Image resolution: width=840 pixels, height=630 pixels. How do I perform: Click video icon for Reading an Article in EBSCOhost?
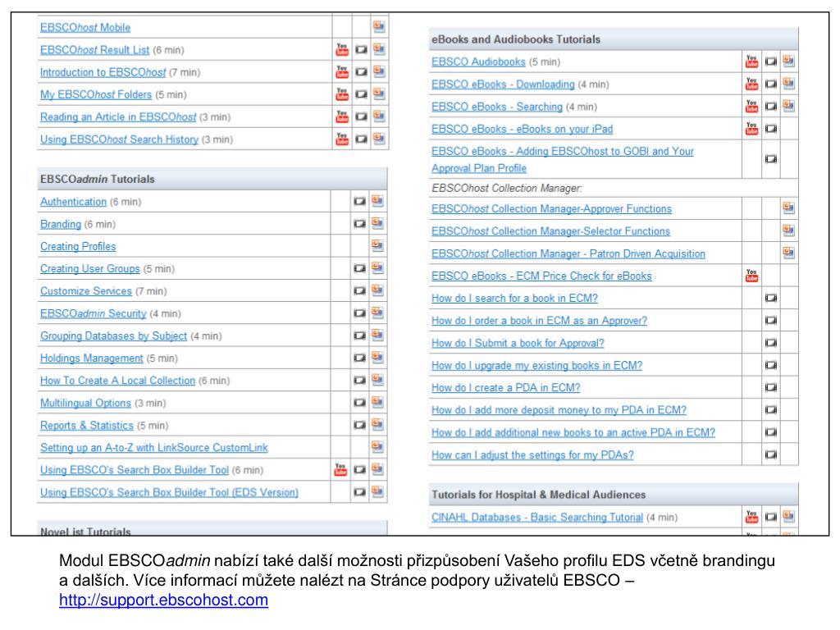tap(362, 116)
